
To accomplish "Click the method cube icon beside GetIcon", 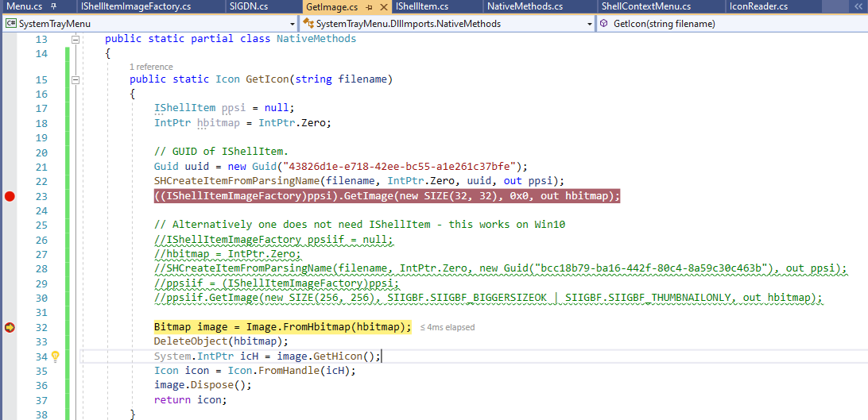I will coord(604,25).
